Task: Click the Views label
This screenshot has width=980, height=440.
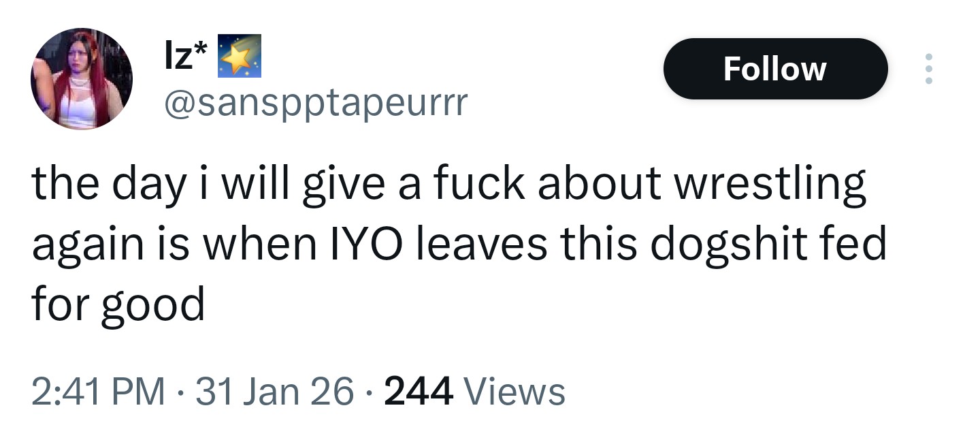Action: point(514,392)
